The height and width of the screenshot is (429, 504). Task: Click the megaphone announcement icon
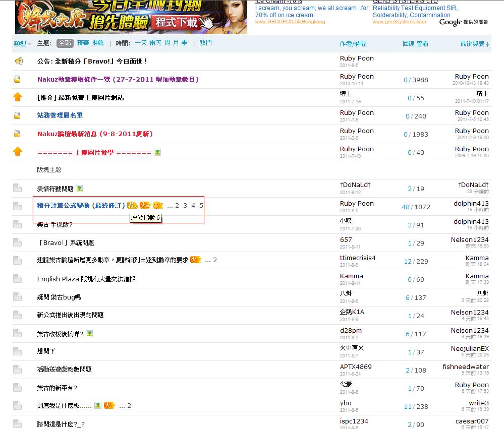tap(18, 61)
